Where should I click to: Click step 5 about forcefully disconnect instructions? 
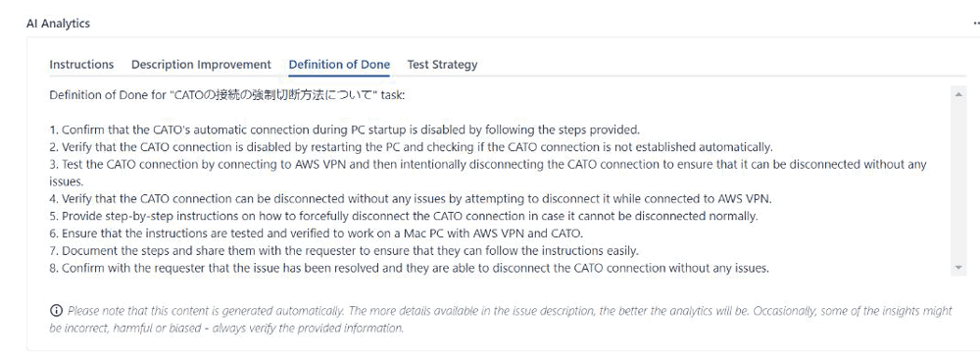404,217
